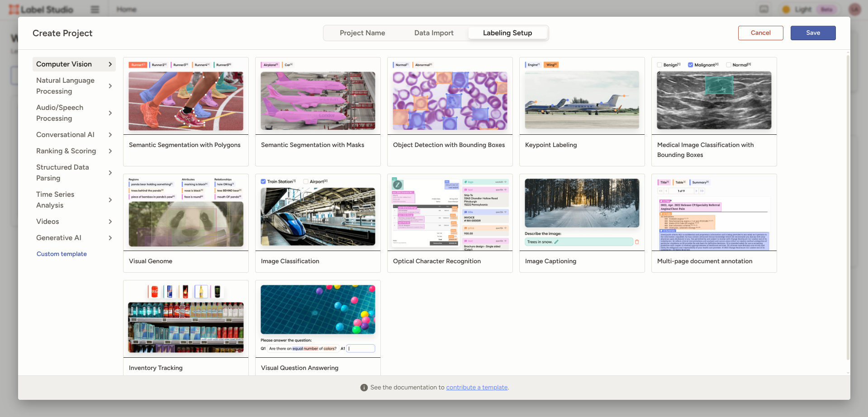The height and width of the screenshot is (417, 868).
Task: Switch to the Project Name tab
Action: click(x=362, y=33)
